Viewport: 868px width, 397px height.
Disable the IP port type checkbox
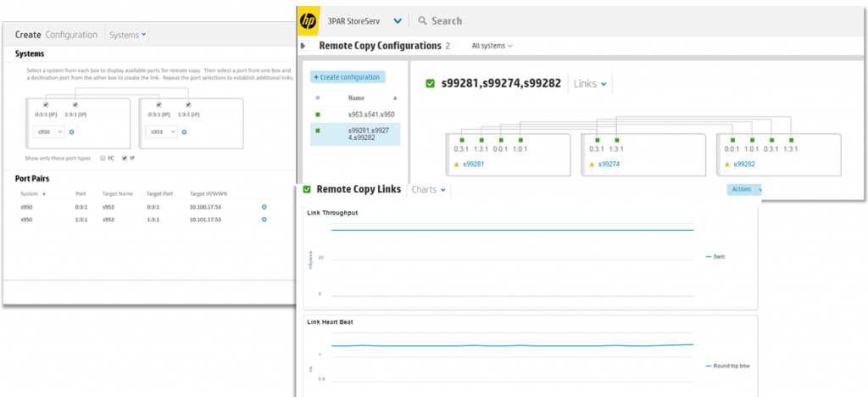(124, 158)
